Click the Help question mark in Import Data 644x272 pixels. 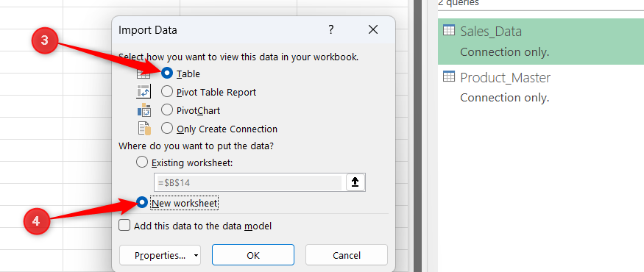(x=330, y=29)
